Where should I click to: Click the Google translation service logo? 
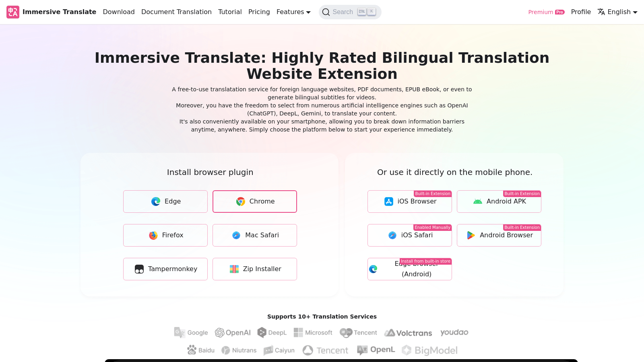[x=191, y=333]
